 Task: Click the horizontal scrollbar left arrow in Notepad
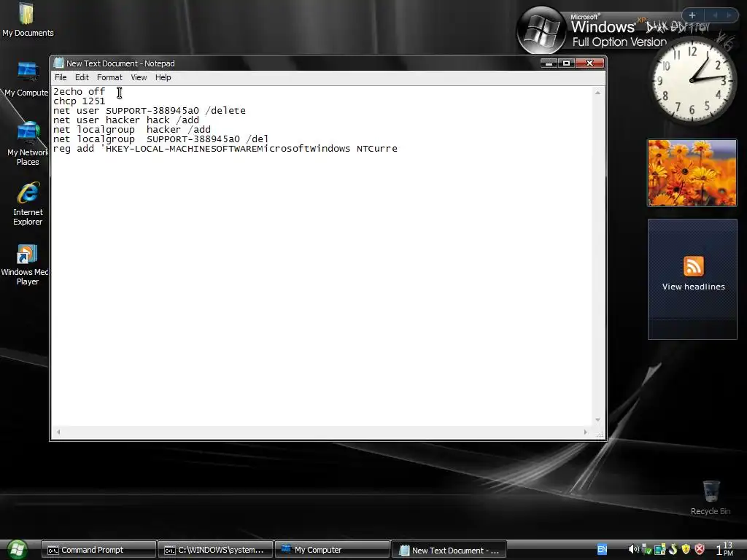[x=58, y=432]
